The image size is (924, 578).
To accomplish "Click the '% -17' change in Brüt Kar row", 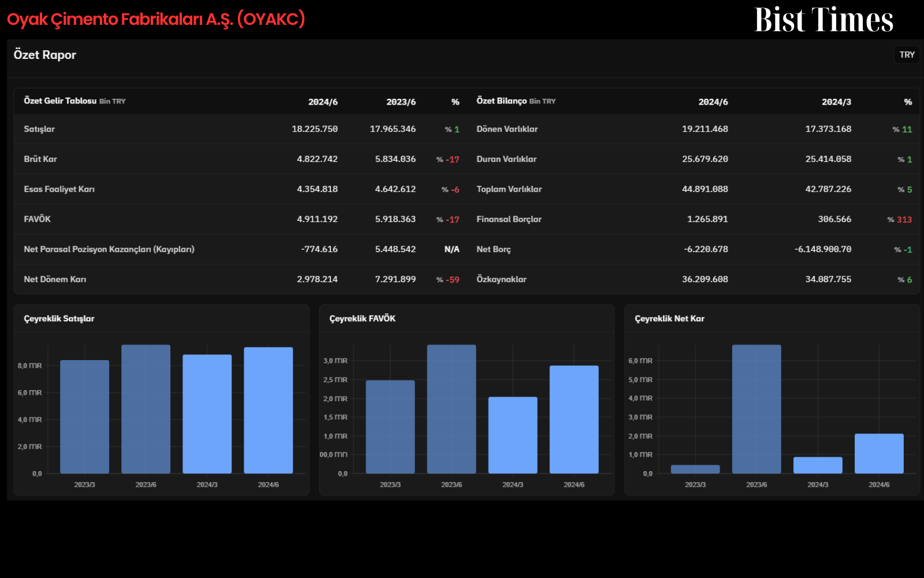I will [448, 160].
